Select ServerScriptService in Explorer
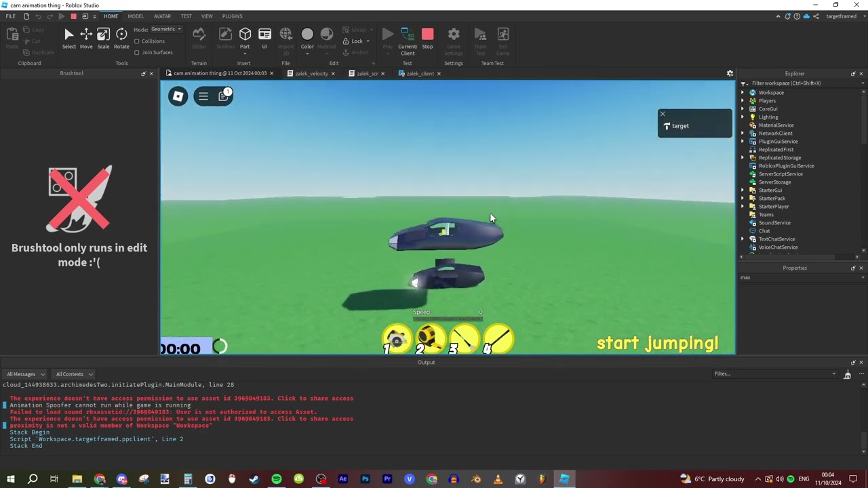 coord(781,174)
